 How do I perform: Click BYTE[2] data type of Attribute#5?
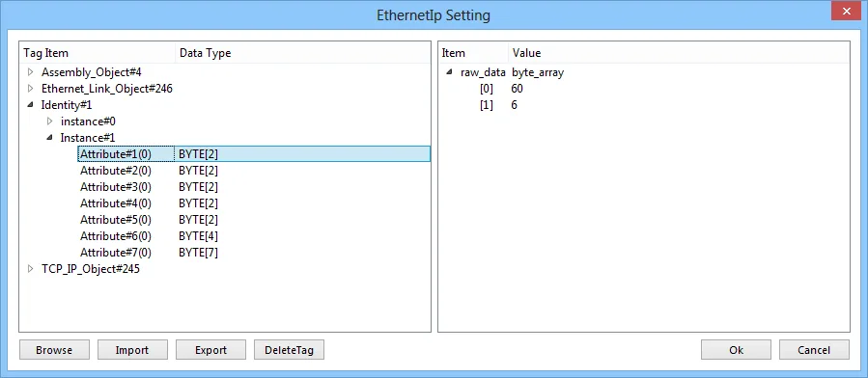click(198, 220)
